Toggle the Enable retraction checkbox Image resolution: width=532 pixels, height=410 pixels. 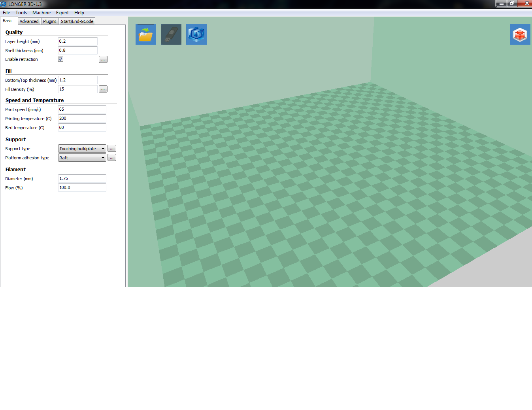[x=60, y=59]
